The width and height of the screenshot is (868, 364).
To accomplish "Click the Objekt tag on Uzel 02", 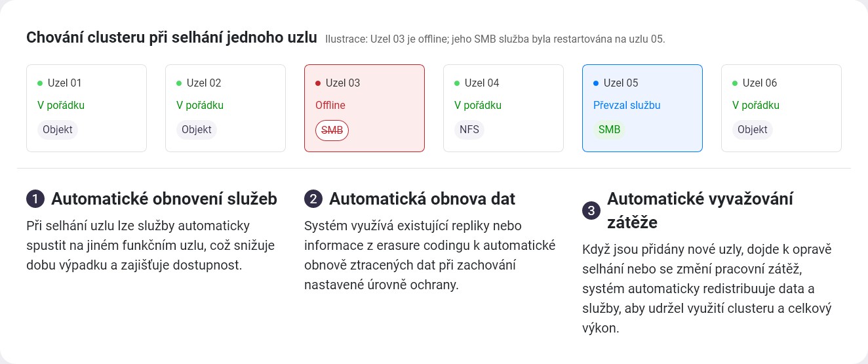I will [x=197, y=130].
